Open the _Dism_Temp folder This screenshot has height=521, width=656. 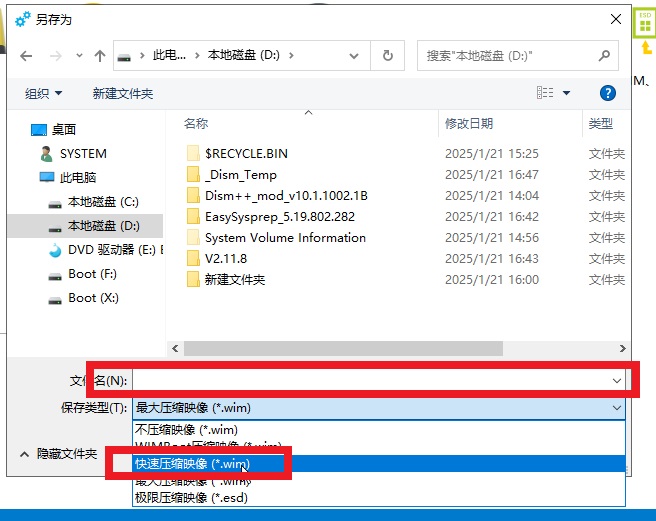[x=240, y=175]
